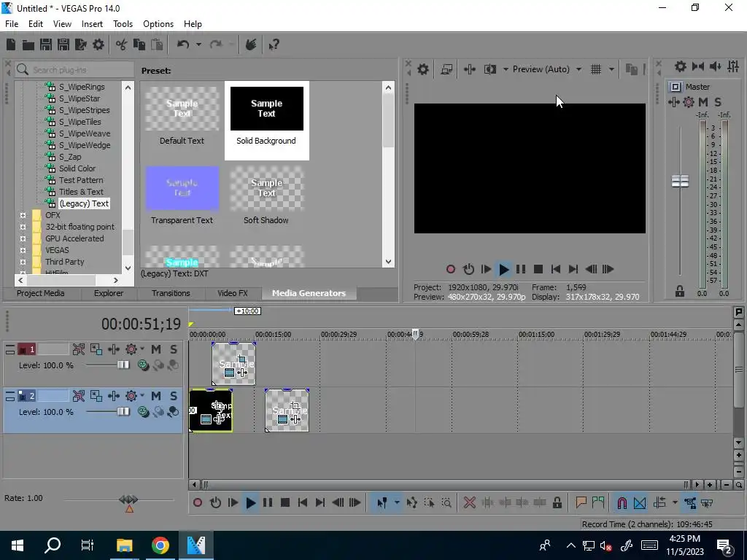This screenshot has height=560, width=747.
Task: Delete selection with red X icon
Action: tap(469, 503)
